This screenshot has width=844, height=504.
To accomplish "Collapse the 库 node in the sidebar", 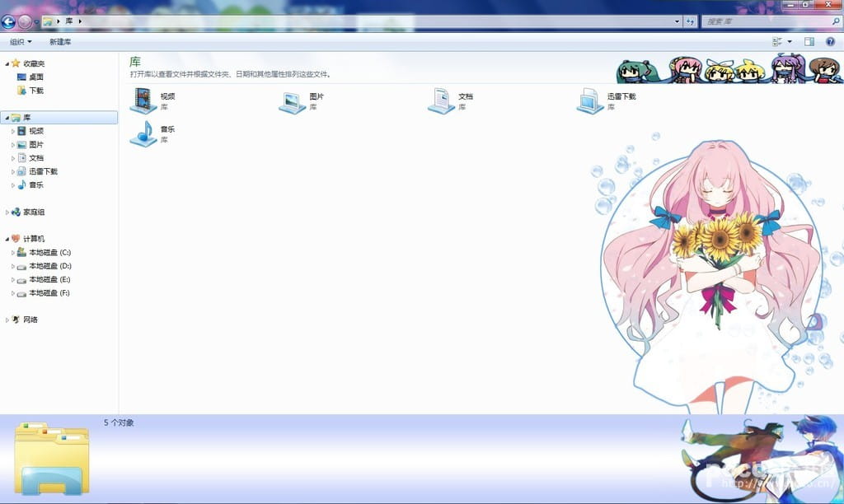I will click(7, 118).
